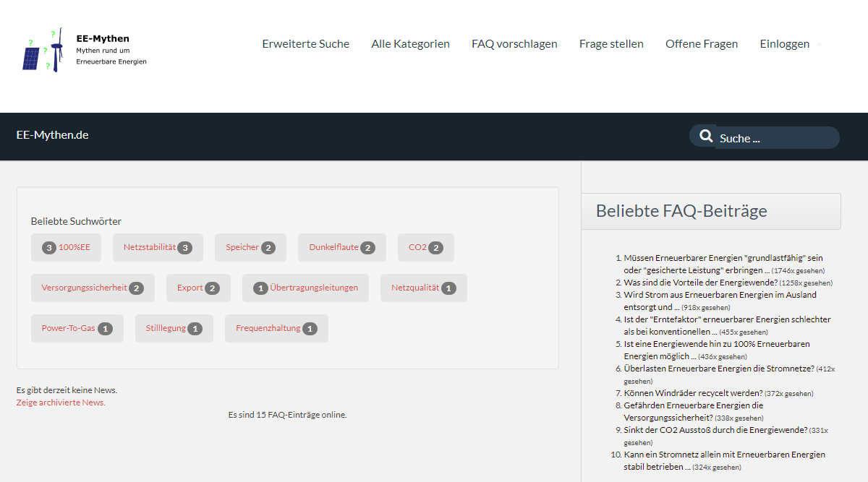Click into the Suche input field
This screenshot has width=868, height=482.
click(777, 138)
